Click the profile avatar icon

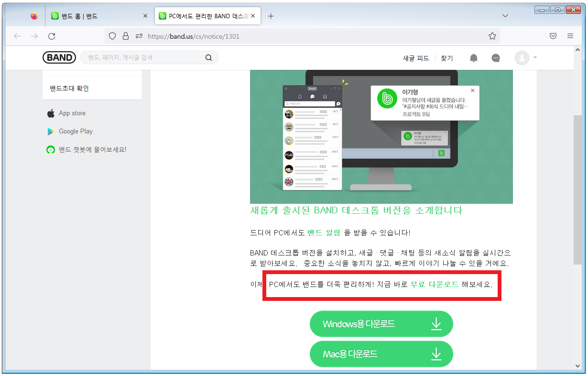[522, 58]
